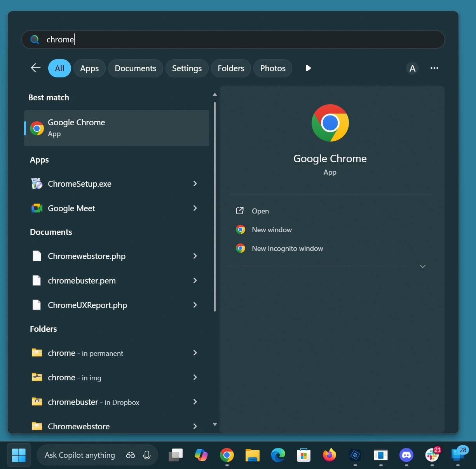Open Microsoft Store from the taskbar
Screen dimensions: 476x469
click(303, 455)
